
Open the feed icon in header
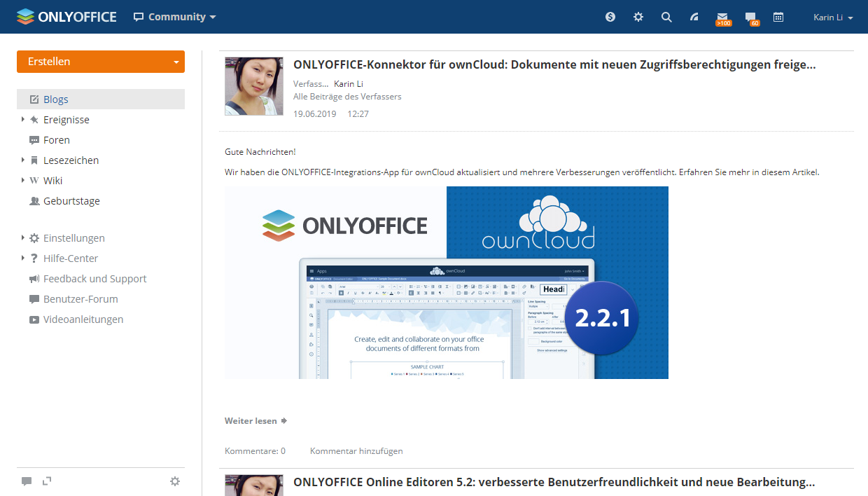(694, 17)
